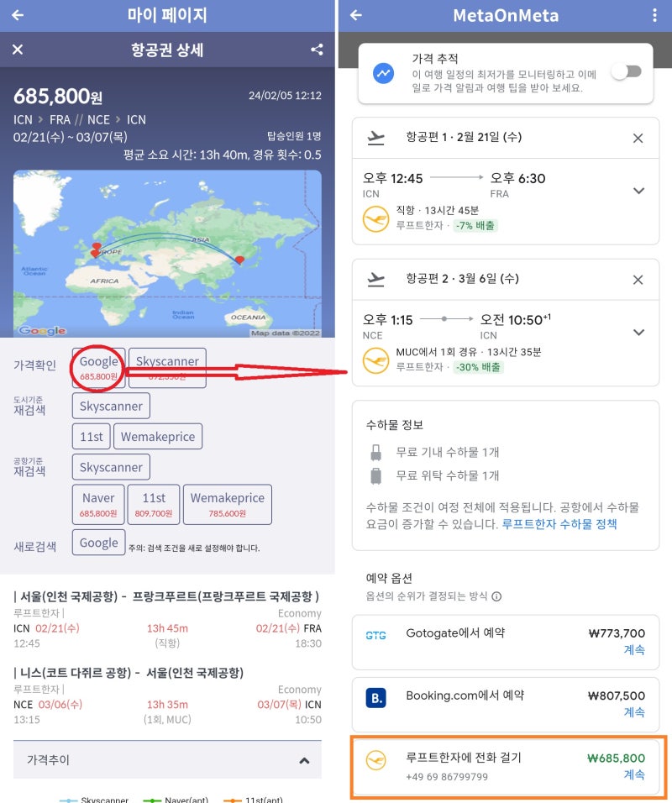This screenshot has width=672, height=803.
Task: Click the Naver 685,800원 price button
Action: click(98, 504)
